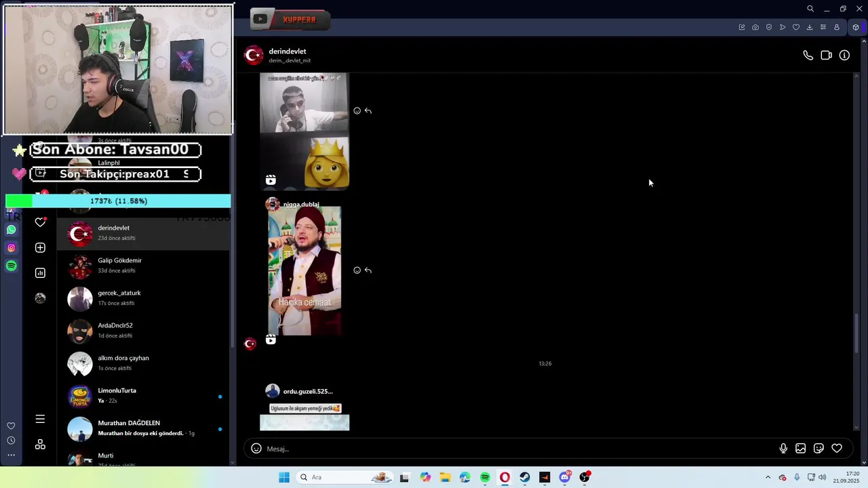Open the Opera sidebar three-dot setup

tap(11, 455)
